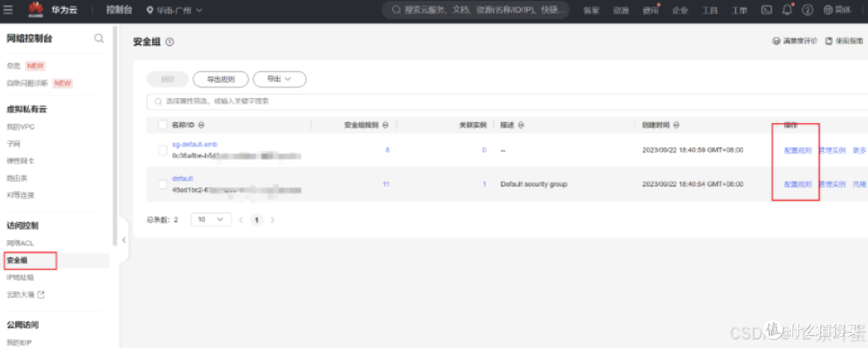Check the sg-default-smb row checkbox

[x=162, y=150]
